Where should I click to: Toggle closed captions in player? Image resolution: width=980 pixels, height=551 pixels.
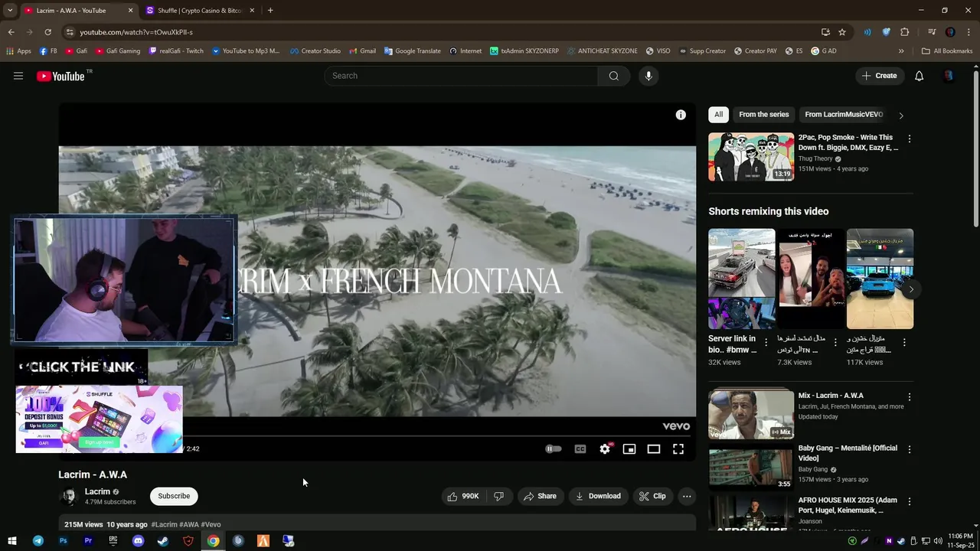[x=580, y=449]
